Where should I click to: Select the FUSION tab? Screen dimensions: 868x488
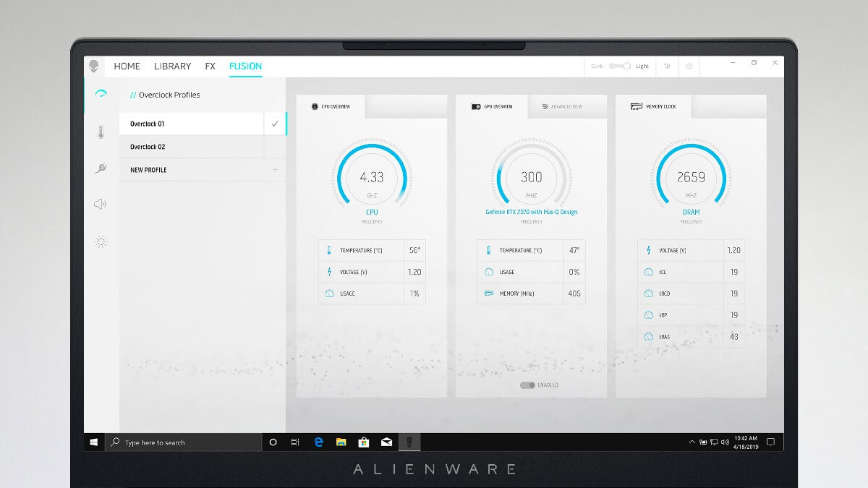click(245, 67)
